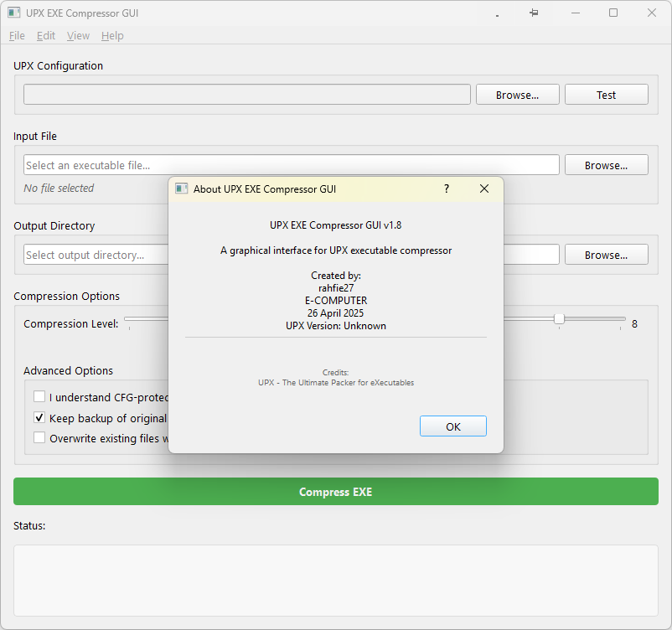The width and height of the screenshot is (672, 630).
Task: Click the About dialog title bar icon
Action: point(182,188)
